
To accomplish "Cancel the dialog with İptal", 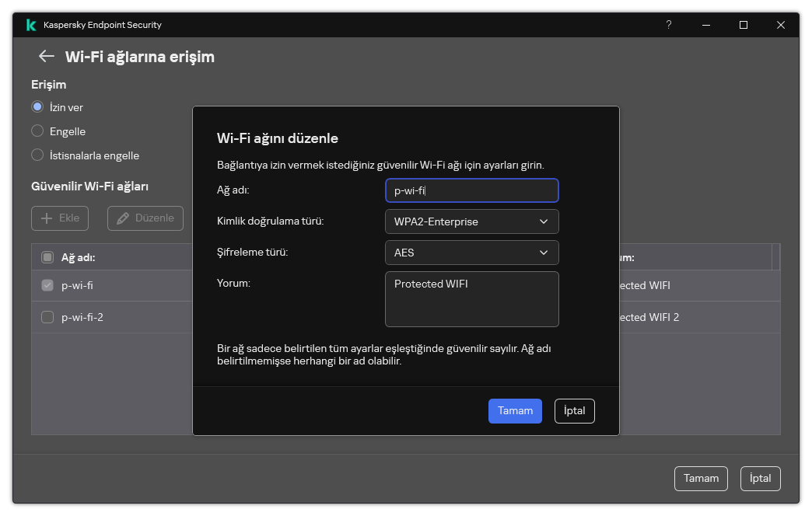I will 574,411.
